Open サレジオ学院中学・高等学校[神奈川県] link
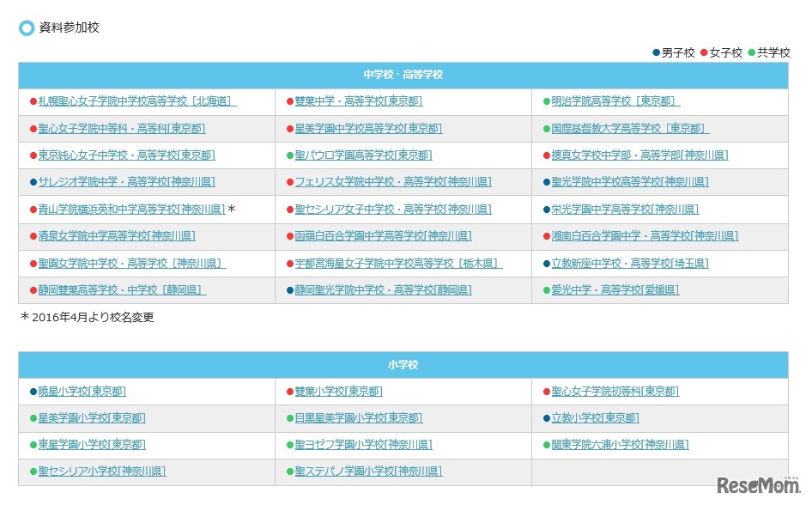 pyautogui.click(x=127, y=182)
